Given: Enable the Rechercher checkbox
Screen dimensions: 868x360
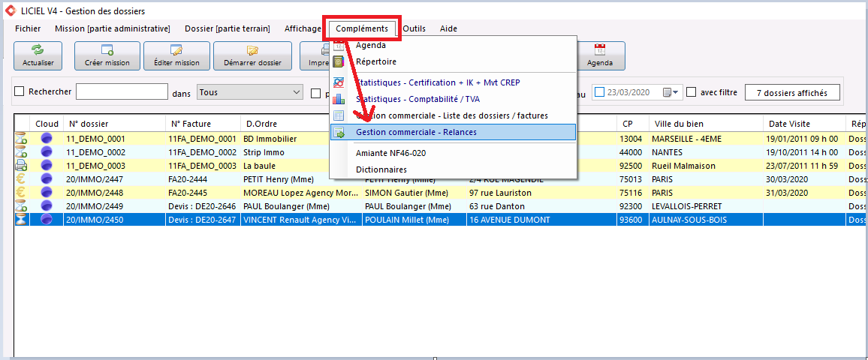Looking at the screenshot, I should (20, 91).
